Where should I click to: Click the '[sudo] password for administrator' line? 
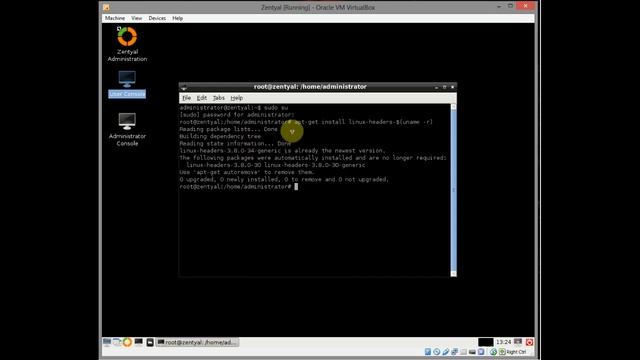[x=237, y=115]
